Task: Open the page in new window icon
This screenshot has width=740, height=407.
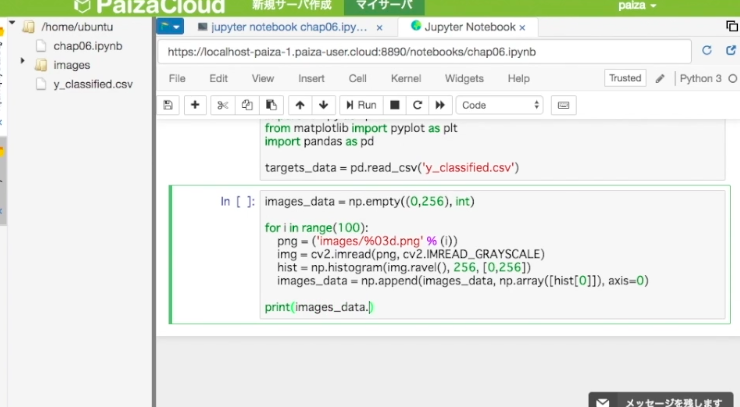Action: pyautogui.click(x=731, y=51)
